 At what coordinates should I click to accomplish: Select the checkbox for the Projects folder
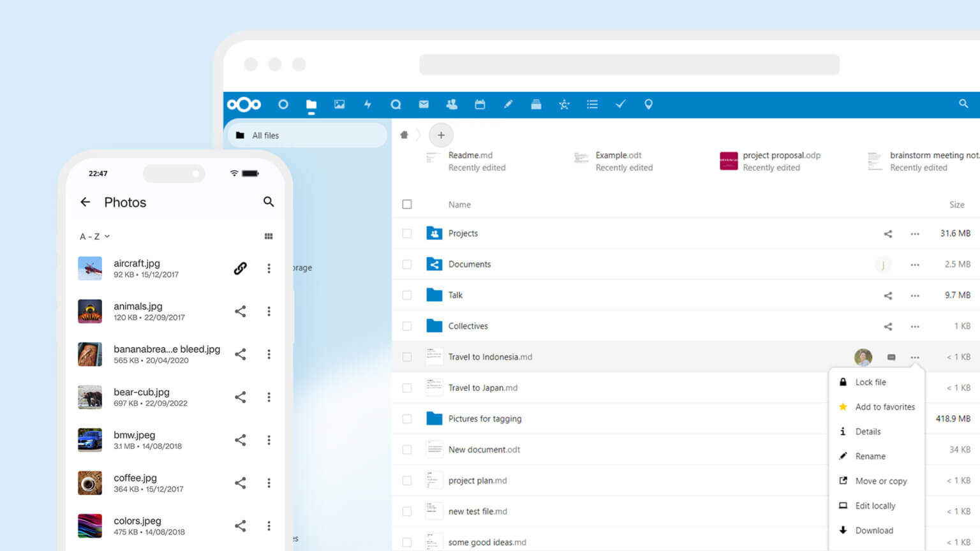click(x=406, y=233)
